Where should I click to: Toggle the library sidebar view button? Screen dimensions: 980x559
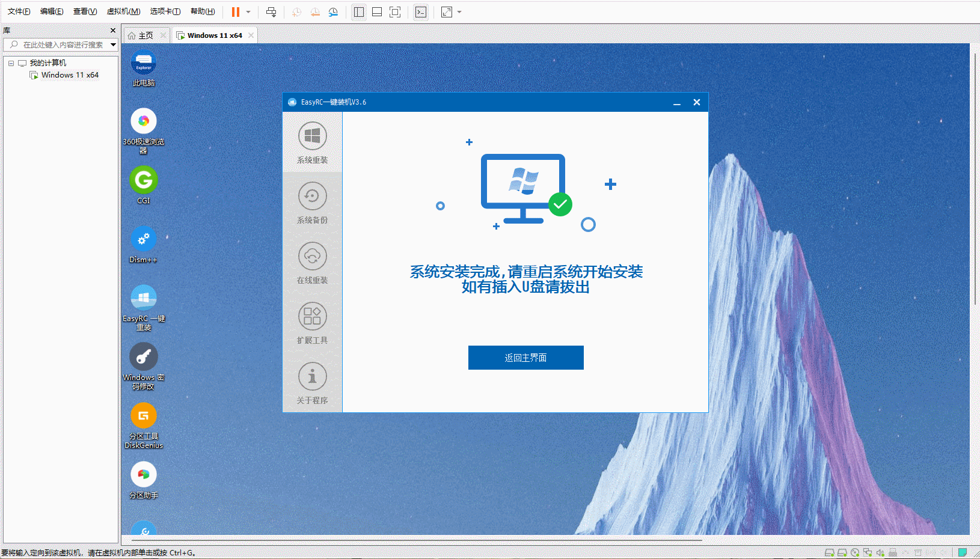[x=359, y=12]
